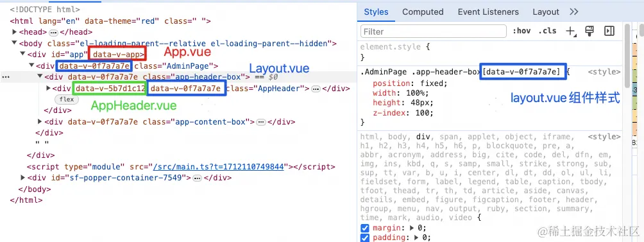
Task: Open the rendering emulation paintbrush icon
Action: point(589,31)
